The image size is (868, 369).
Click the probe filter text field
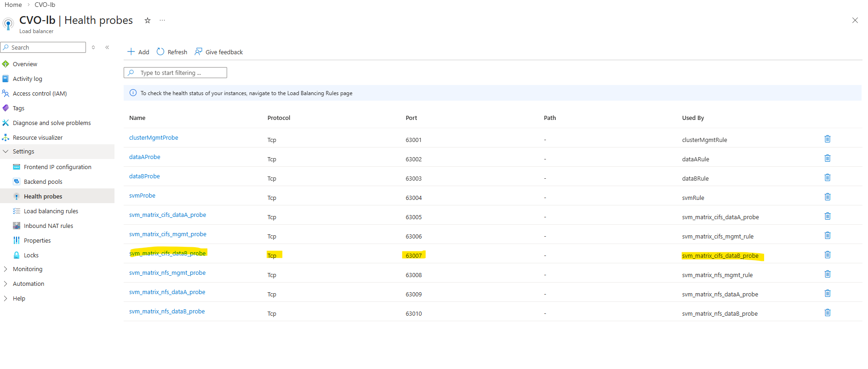point(180,73)
